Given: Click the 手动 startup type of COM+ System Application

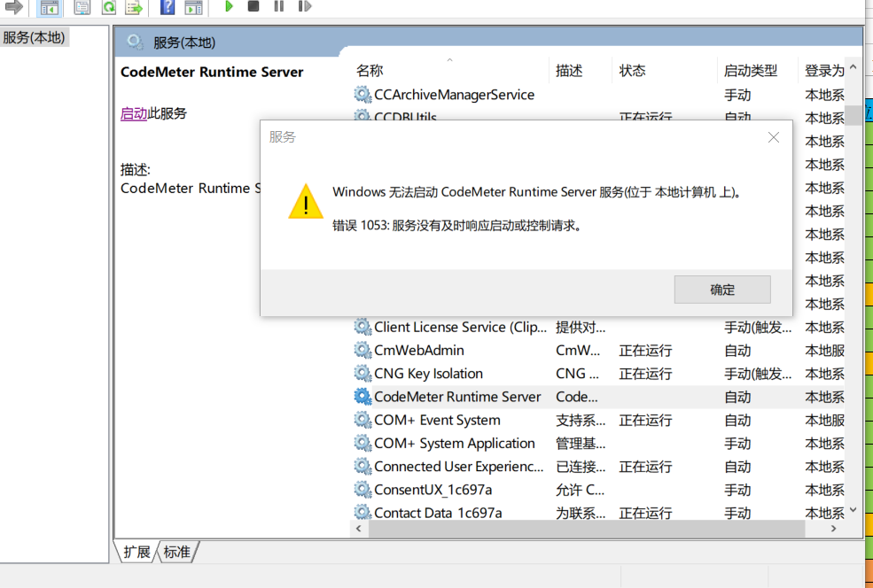Looking at the screenshot, I should [x=737, y=444].
